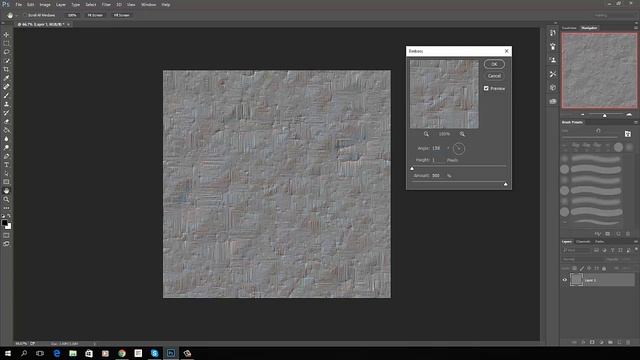Toggle Scroll All Windows checkbox
Screen dimensions: 640x360
pos(25,15)
